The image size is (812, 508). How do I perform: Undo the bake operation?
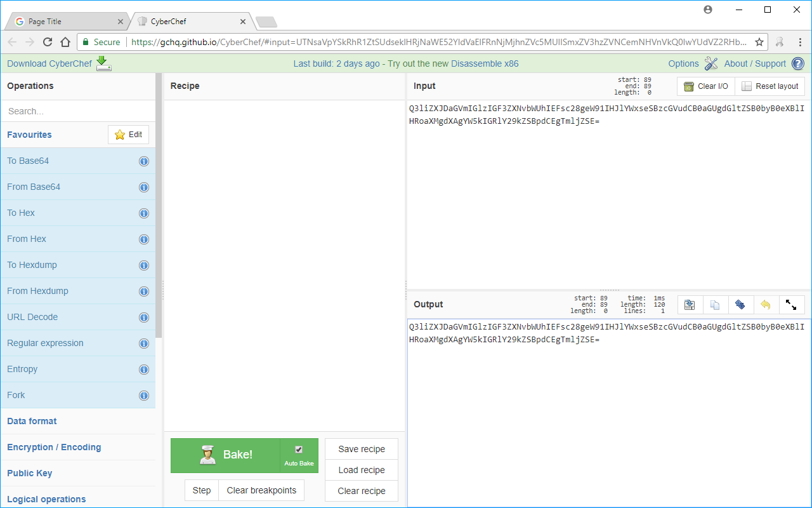coord(766,305)
